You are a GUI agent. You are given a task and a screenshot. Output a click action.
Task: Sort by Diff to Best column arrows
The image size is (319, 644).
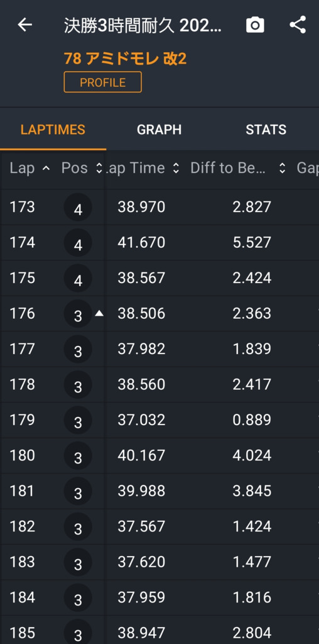(x=282, y=168)
